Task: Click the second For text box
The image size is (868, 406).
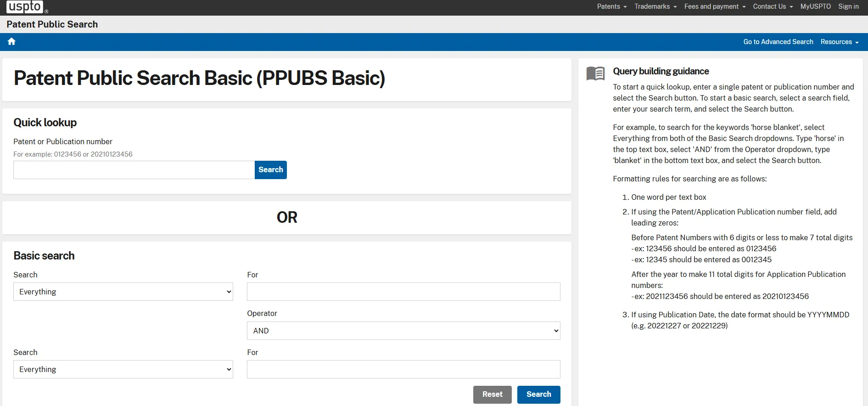Action: [x=403, y=369]
